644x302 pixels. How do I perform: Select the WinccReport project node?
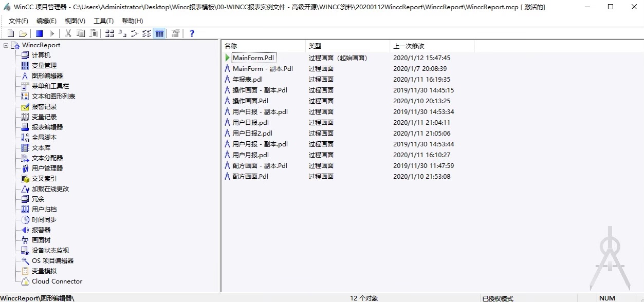(41, 45)
